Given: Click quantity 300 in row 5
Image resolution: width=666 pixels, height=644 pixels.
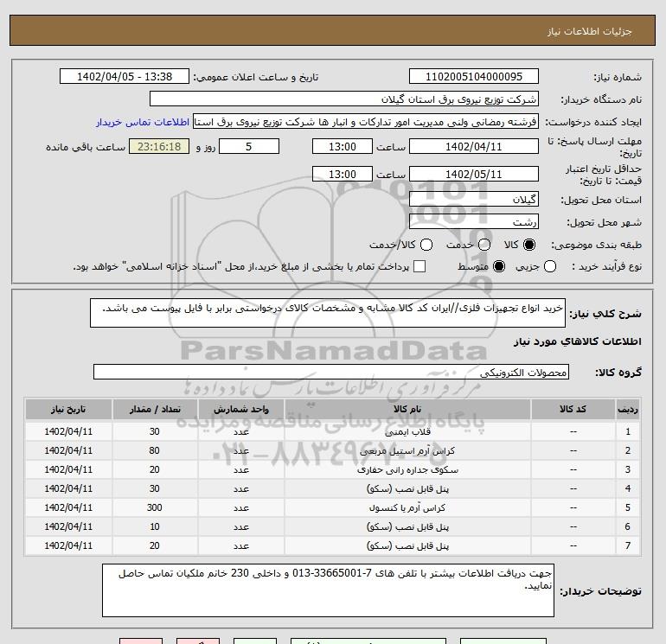Looking at the screenshot, I should pos(155,507).
